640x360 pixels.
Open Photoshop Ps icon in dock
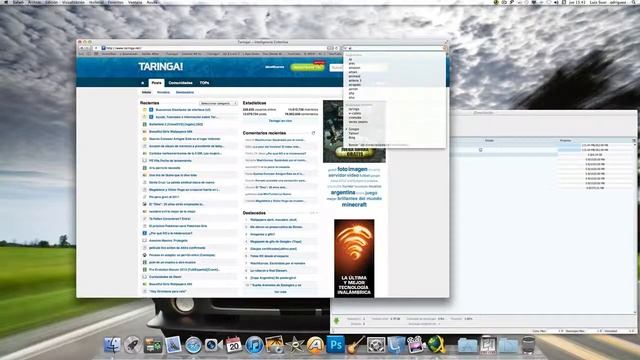tap(336, 345)
